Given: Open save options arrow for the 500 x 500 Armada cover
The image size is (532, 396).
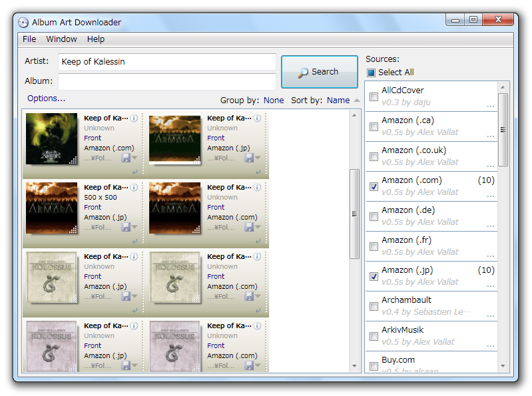Looking at the screenshot, I should (x=134, y=227).
